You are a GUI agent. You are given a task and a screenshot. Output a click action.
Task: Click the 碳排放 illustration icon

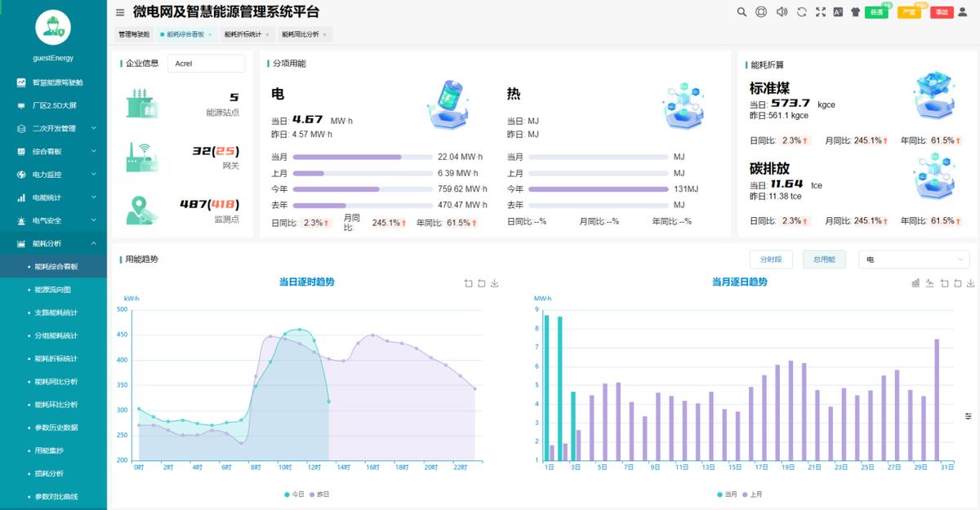(934, 176)
